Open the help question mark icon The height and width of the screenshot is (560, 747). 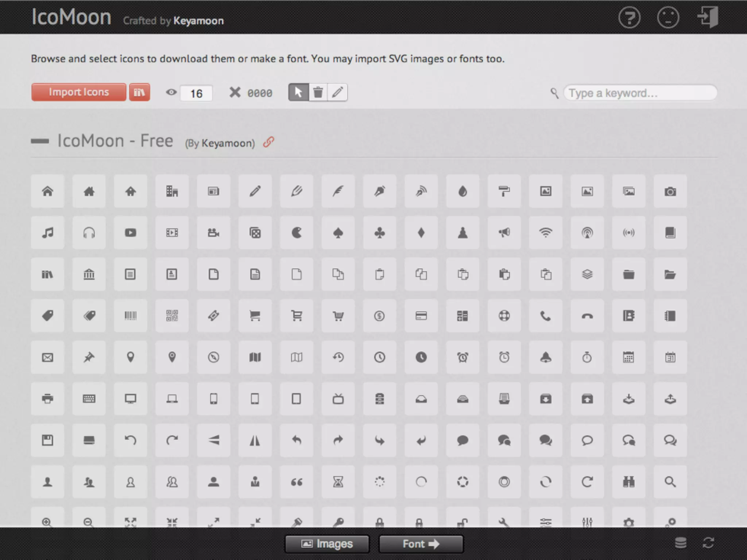[x=629, y=17]
